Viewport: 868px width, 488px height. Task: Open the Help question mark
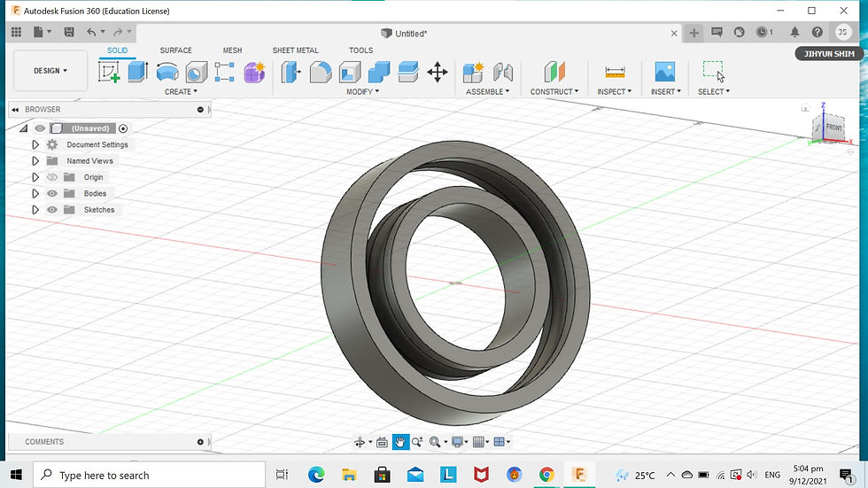(817, 32)
